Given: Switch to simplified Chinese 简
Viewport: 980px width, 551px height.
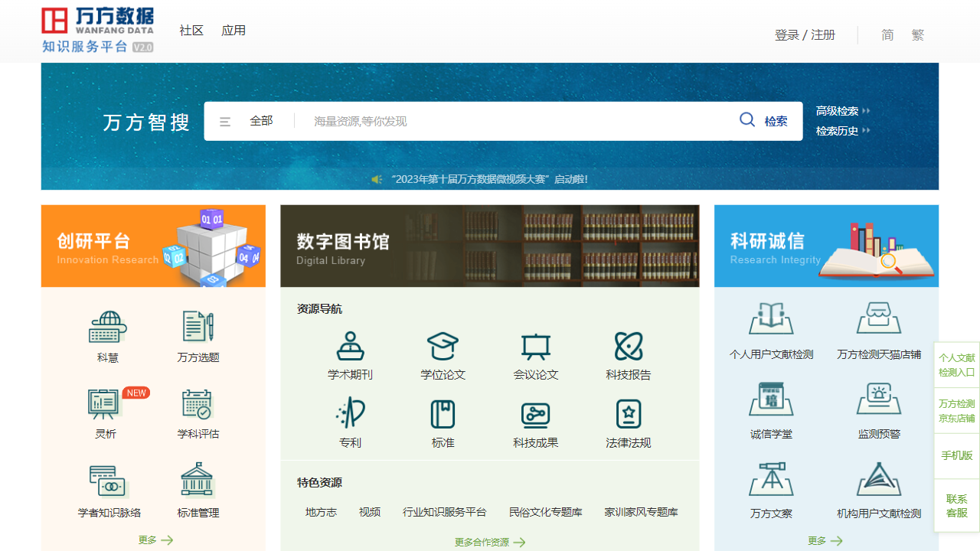Looking at the screenshot, I should pyautogui.click(x=887, y=35).
